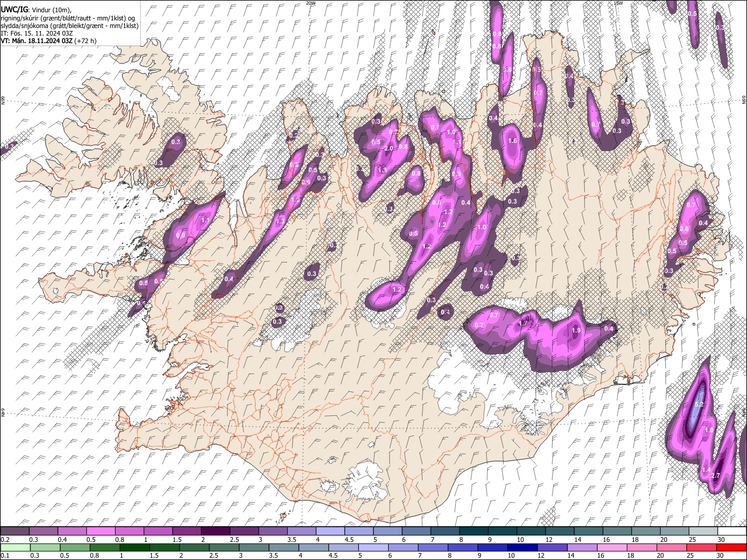Screen dimensions: 747x560
Task: Click the bottom-row swatch between 1 and 1.5
Action: pyautogui.click(x=135, y=547)
